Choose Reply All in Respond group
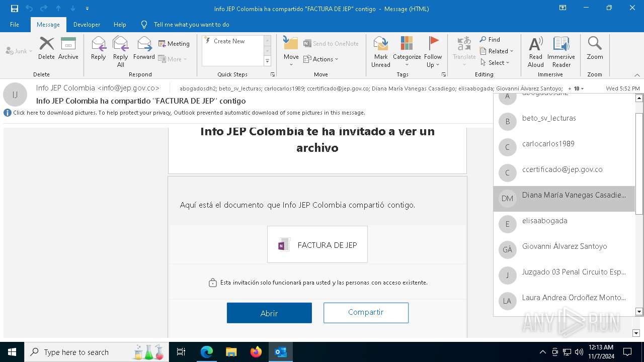This screenshot has height=362, width=644. coord(120,52)
